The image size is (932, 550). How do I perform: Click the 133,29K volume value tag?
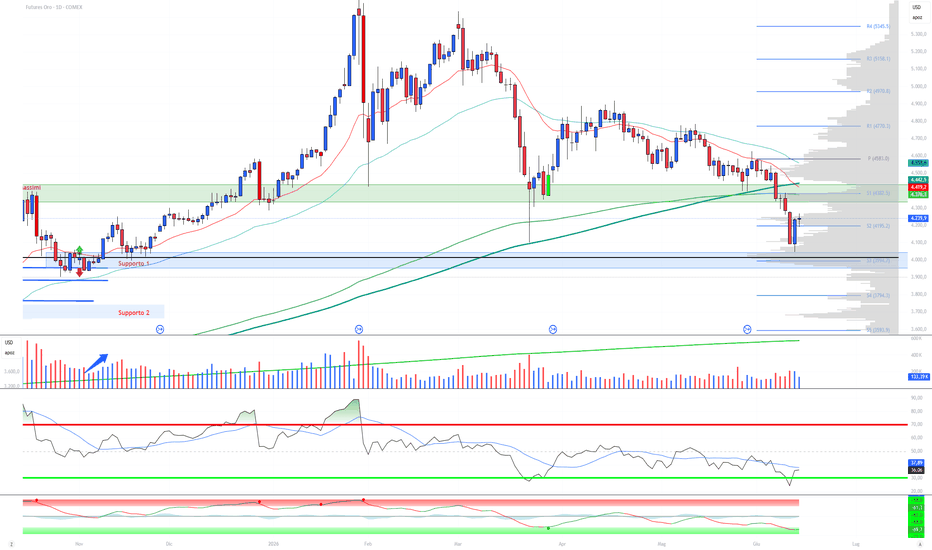[918, 377]
